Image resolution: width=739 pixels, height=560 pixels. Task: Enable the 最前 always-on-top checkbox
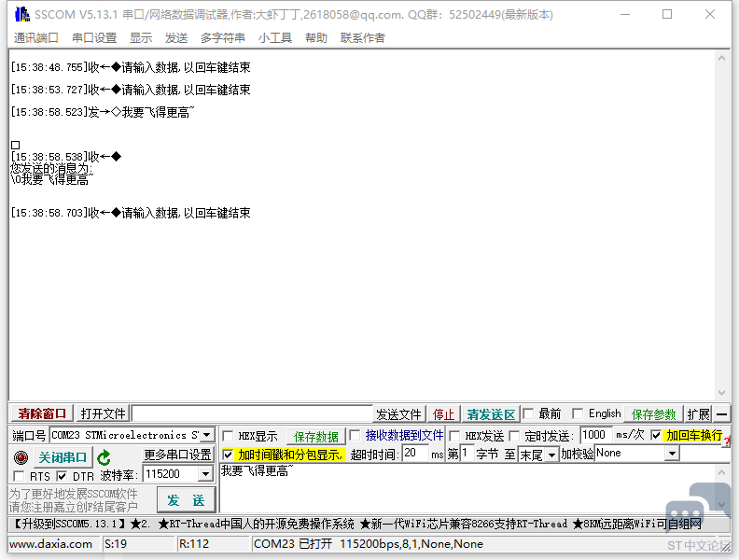coord(528,413)
